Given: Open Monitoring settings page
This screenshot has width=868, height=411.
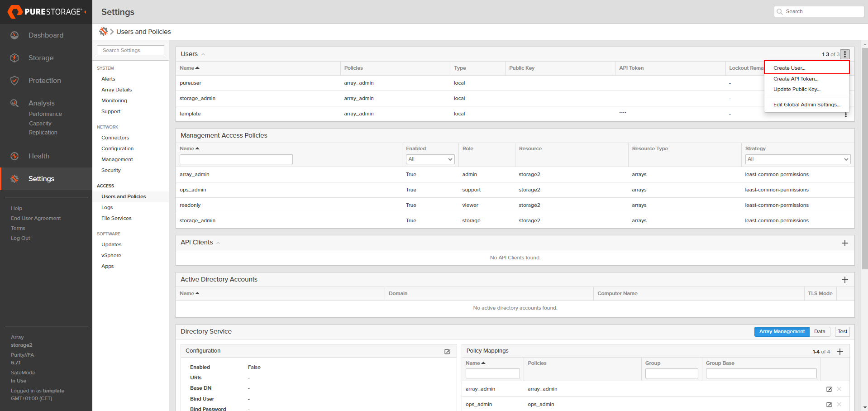Looking at the screenshot, I should (114, 100).
